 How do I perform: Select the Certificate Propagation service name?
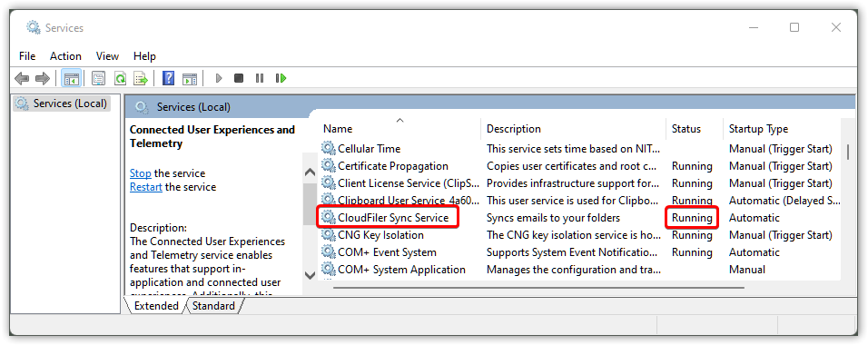[x=393, y=165]
